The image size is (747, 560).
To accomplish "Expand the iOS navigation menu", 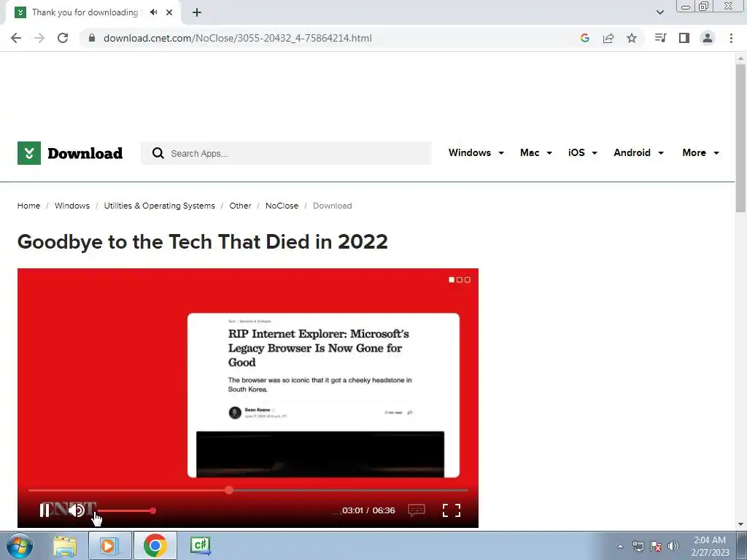I will pyautogui.click(x=583, y=153).
